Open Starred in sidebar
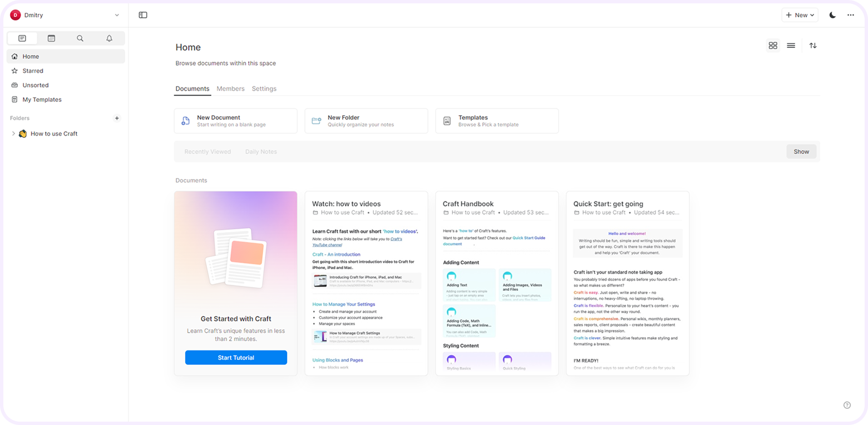This screenshot has height=425, width=868. tap(66, 71)
